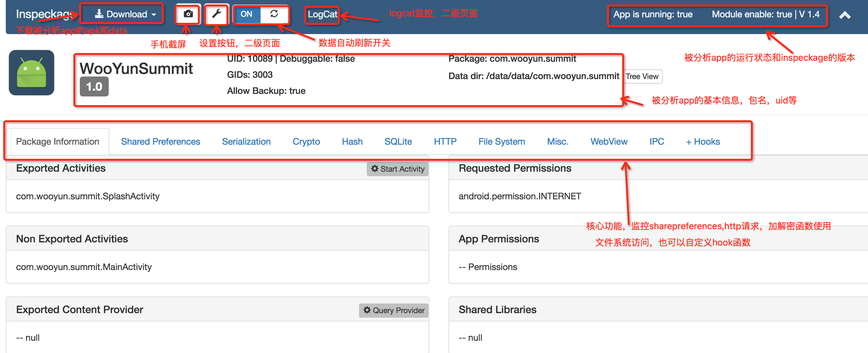Click the camera screenshot icon

(188, 14)
